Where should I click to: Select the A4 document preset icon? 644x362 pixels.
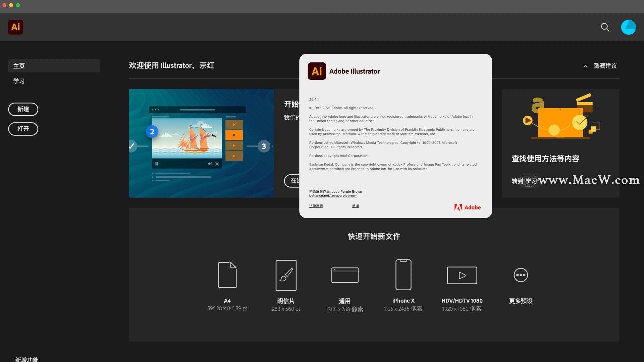coord(227,275)
